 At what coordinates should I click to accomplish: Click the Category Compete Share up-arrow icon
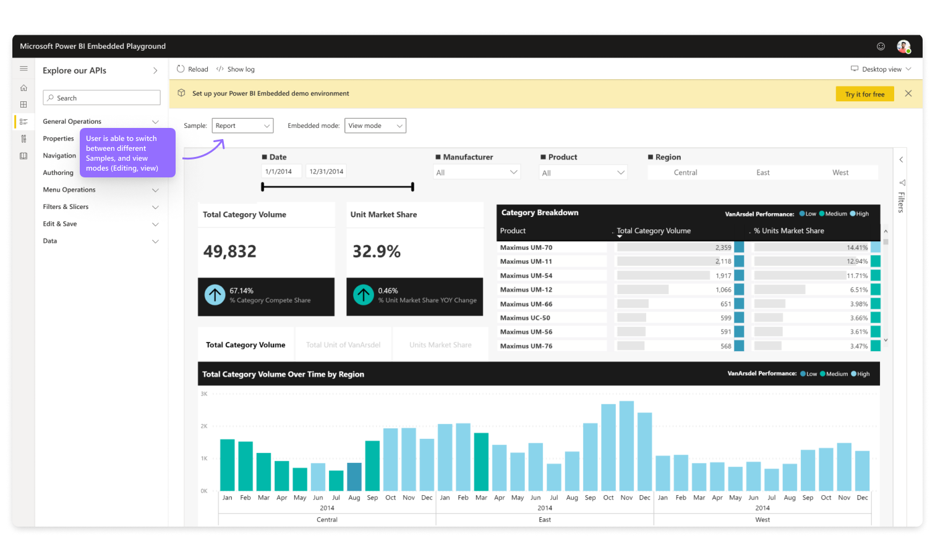coord(215,295)
